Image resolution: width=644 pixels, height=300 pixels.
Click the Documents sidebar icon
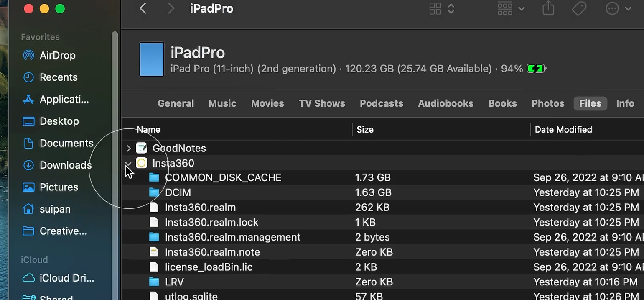(28, 143)
